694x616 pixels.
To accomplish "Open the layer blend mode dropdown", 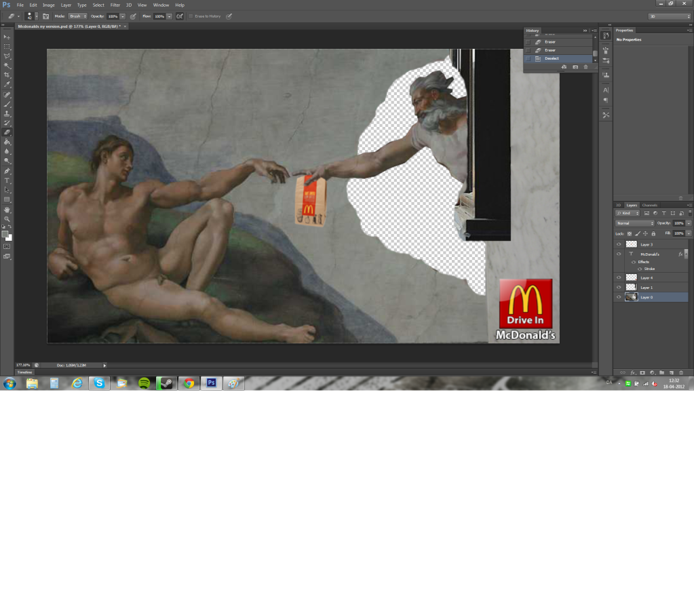I will [x=635, y=223].
